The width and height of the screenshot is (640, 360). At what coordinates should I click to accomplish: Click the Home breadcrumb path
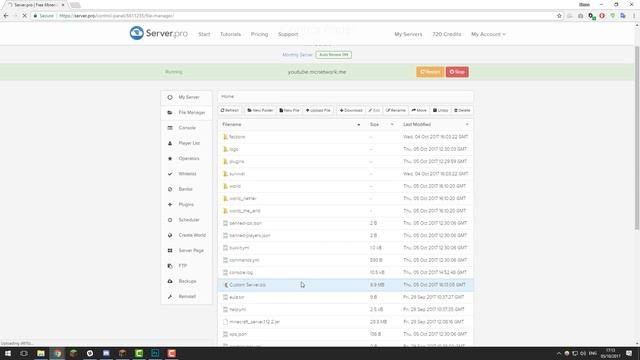tap(227, 97)
